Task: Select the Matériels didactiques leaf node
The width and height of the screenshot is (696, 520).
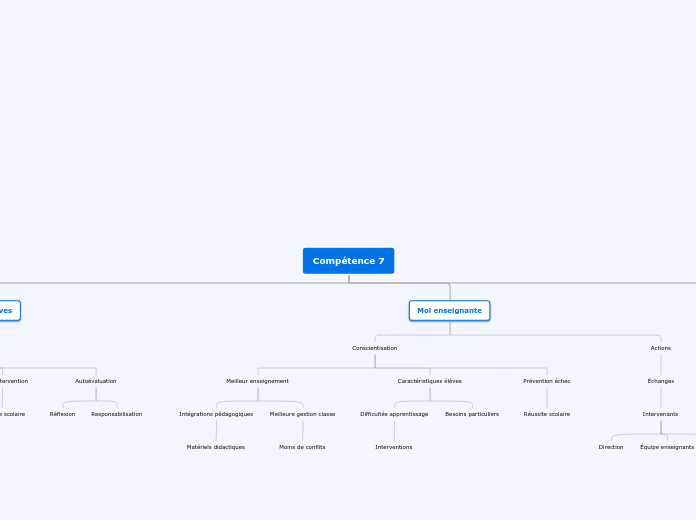Action: pyautogui.click(x=215, y=447)
